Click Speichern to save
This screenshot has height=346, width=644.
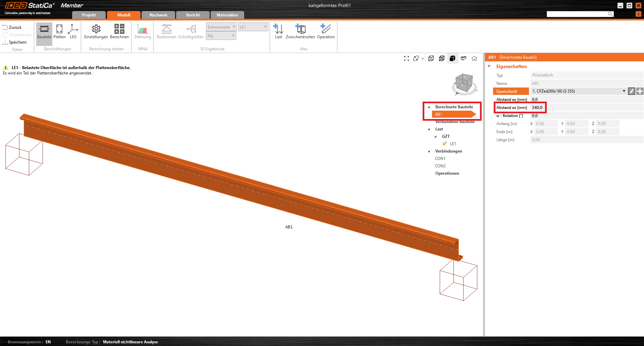coord(15,42)
